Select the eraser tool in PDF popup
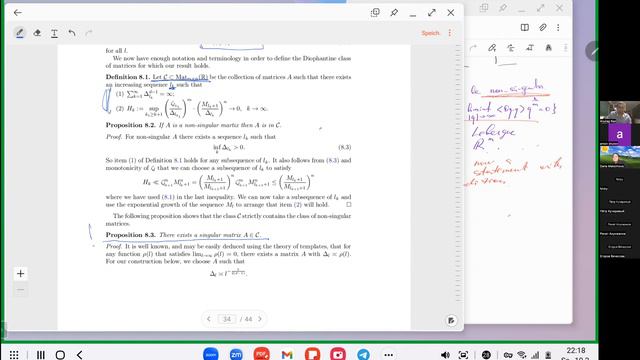 click(37, 33)
